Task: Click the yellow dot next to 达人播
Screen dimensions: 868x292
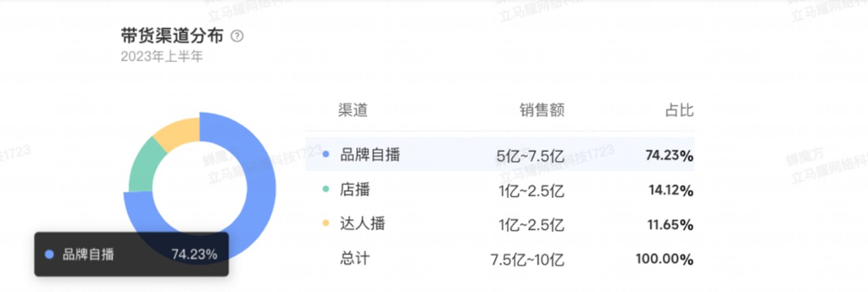Action: coord(326,224)
